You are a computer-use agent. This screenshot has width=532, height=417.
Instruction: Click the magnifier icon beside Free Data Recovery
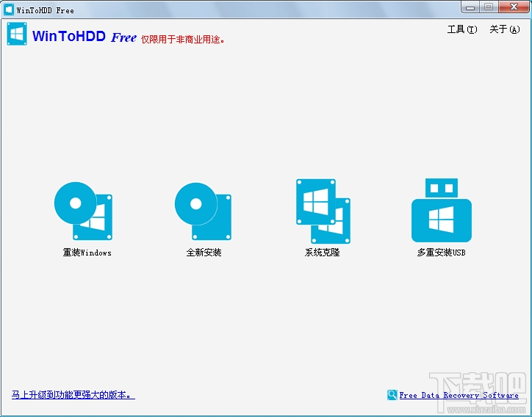click(x=392, y=395)
